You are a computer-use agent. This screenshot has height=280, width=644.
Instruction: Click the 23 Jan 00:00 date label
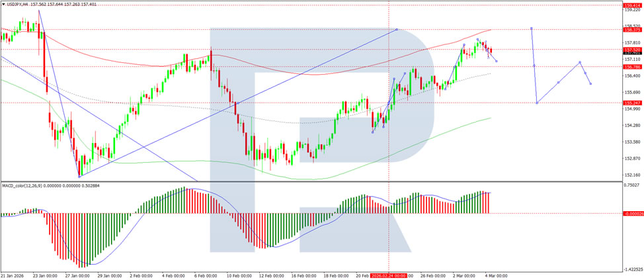coord(45,275)
